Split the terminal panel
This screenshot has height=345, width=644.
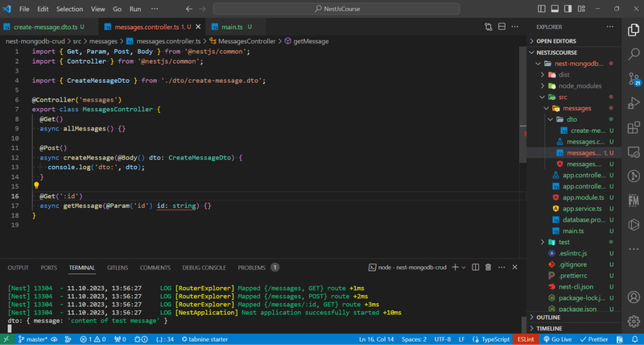pos(475,268)
